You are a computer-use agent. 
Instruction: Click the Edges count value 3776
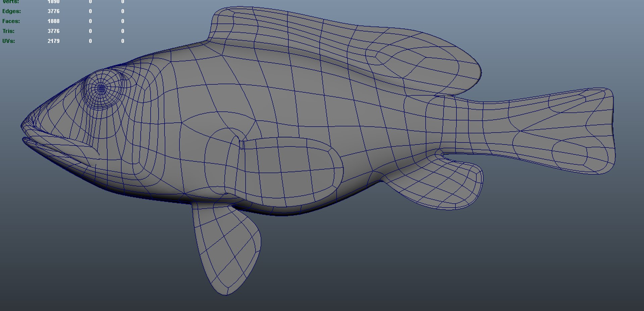coord(53,11)
